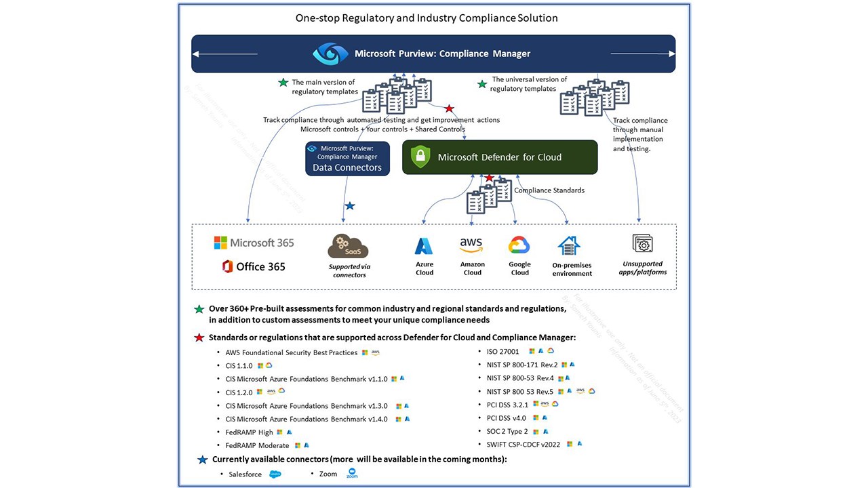Click the blue star legend icon

202,460
